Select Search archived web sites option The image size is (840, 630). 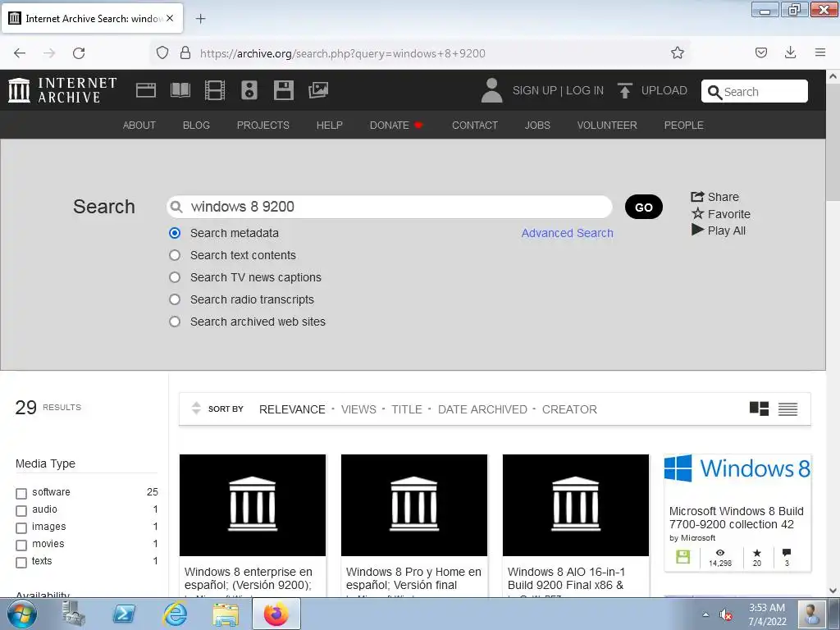pyautogui.click(x=175, y=322)
